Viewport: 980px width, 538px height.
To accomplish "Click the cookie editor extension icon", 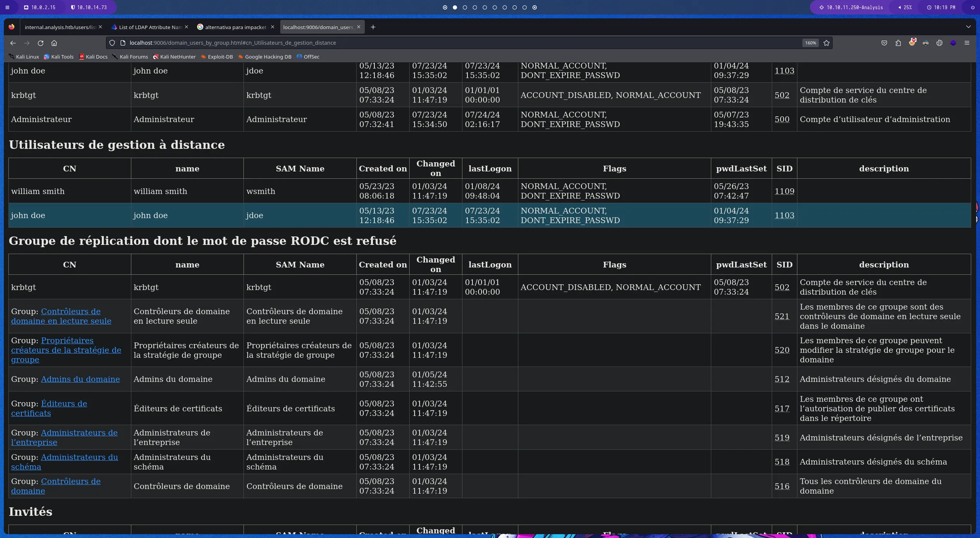I will pyautogui.click(x=939, y=43).
